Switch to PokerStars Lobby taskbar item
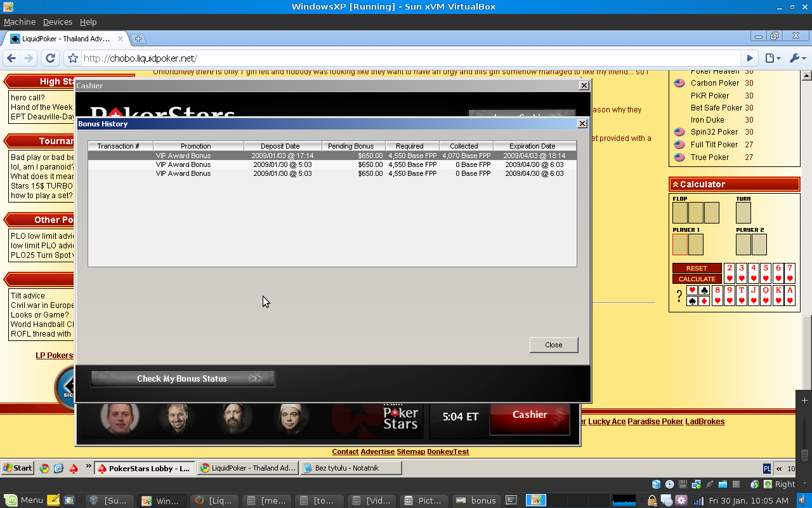812x508 pixels. [145, 468]
